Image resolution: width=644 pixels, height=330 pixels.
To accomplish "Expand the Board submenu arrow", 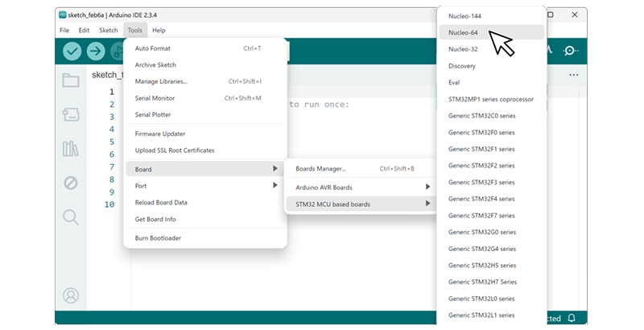I will (275, 169).
